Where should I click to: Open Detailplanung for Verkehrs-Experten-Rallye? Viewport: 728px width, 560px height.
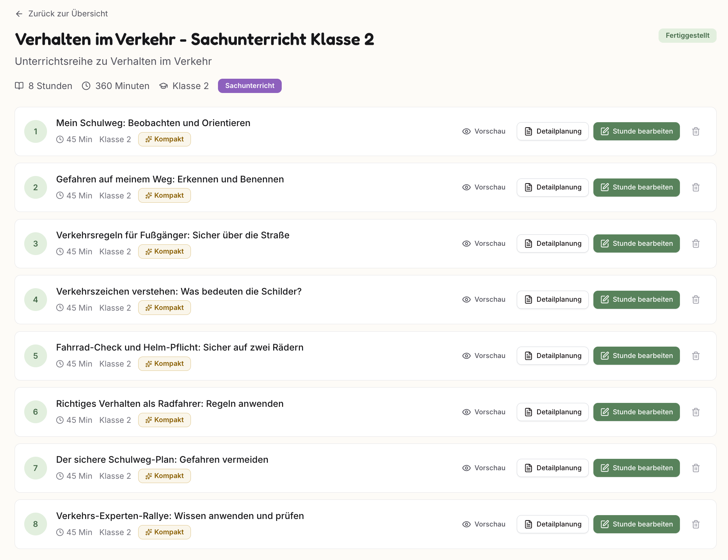click(x=552, y=524)
